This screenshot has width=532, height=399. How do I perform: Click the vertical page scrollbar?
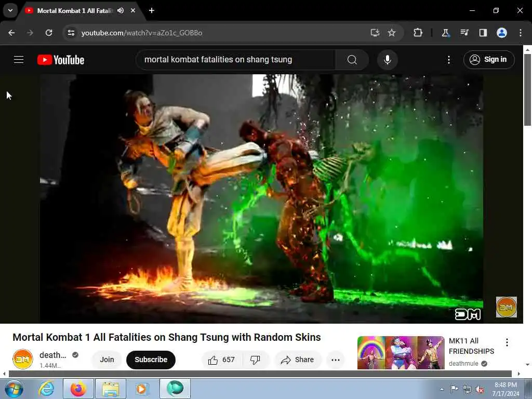click(x=527, y=90)
